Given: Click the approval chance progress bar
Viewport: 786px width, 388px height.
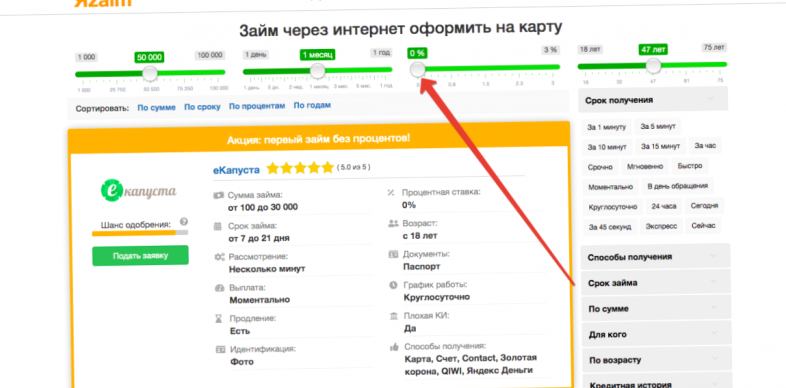Looking at the screenshot, I should (x=140, y=233).
